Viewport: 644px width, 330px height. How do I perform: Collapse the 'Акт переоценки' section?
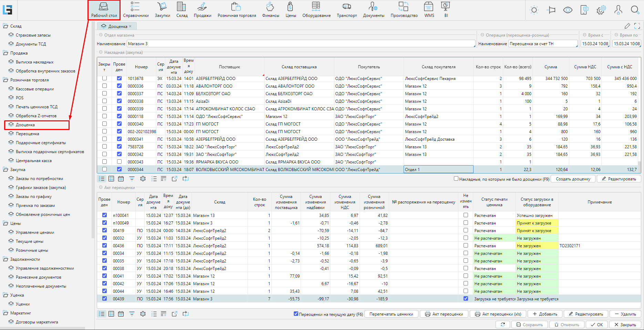[x=101, y=187]
